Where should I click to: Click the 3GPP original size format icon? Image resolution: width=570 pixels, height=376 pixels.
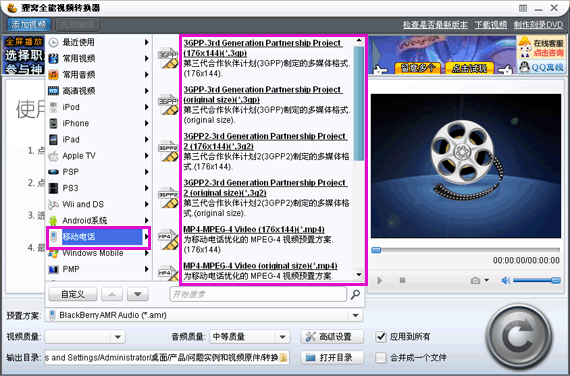click(x=168, y=105)
